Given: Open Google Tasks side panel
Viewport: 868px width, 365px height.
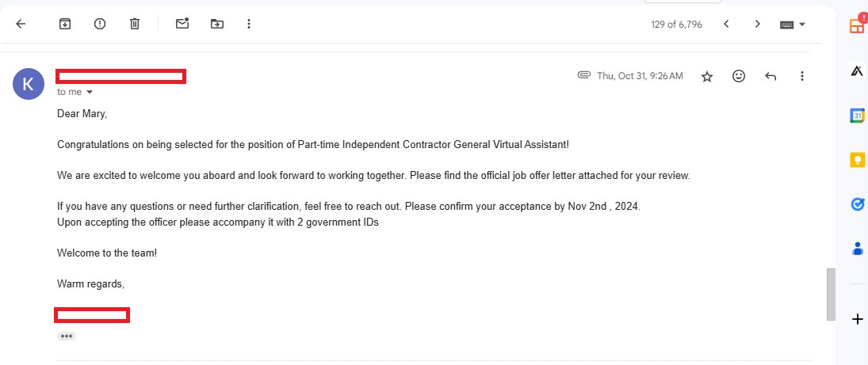Looking at the screenshot, I should (857, 204).
